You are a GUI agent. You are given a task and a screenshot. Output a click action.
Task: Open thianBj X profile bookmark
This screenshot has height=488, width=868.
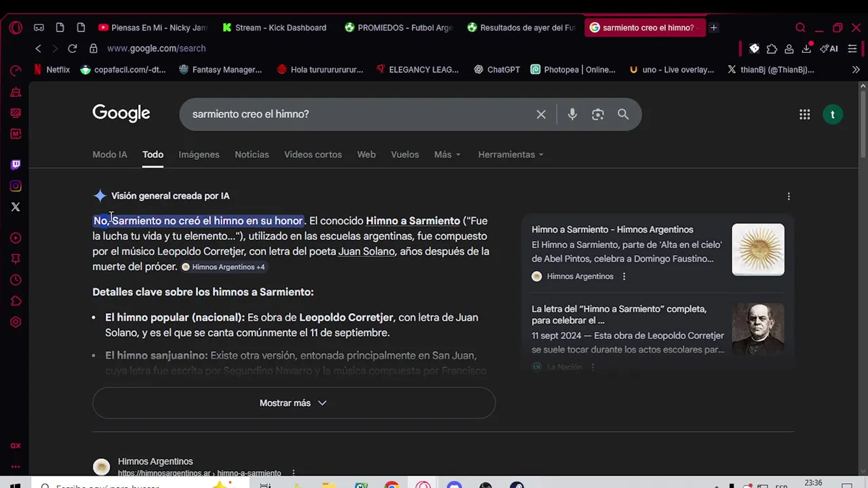pos(771,69)
